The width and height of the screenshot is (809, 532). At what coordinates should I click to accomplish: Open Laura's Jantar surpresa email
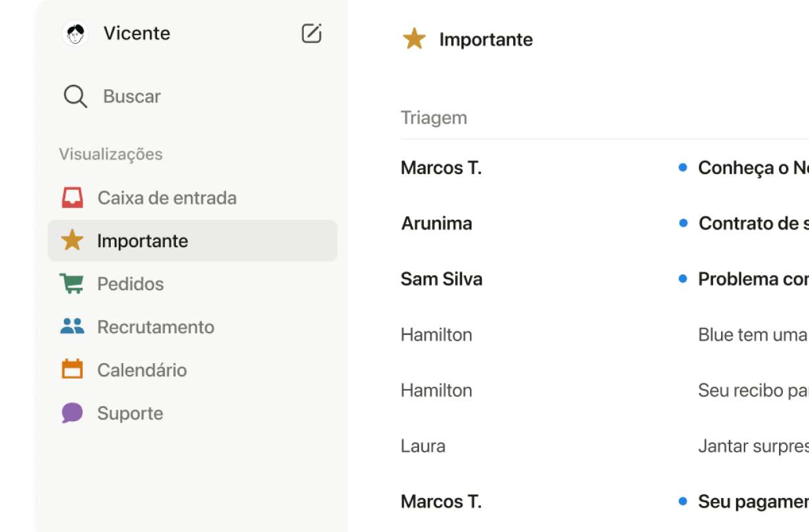click(753, 446)
